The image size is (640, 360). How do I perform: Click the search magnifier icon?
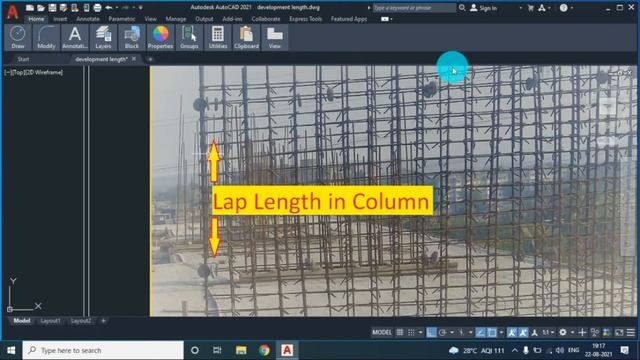coord(462,8)
